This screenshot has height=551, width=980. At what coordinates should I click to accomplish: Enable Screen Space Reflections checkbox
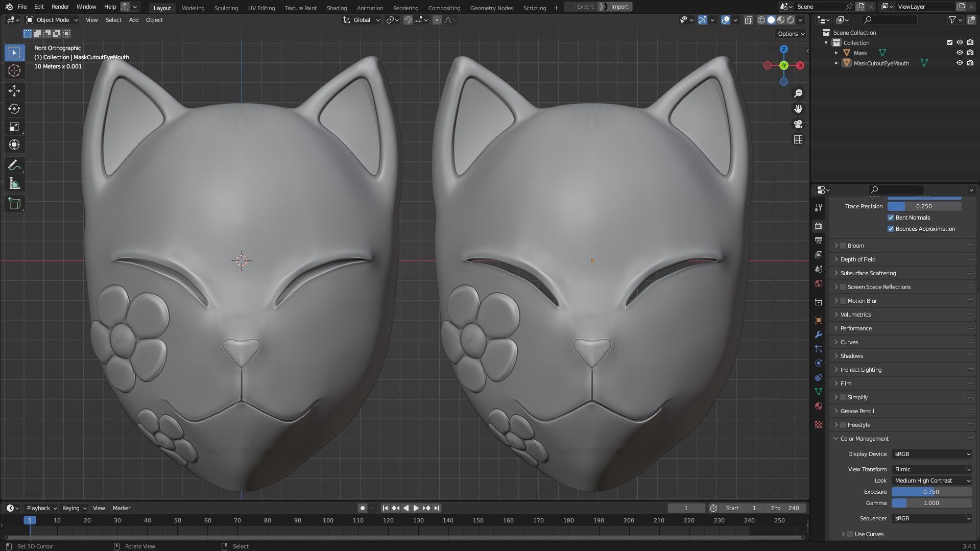(843, 287)
